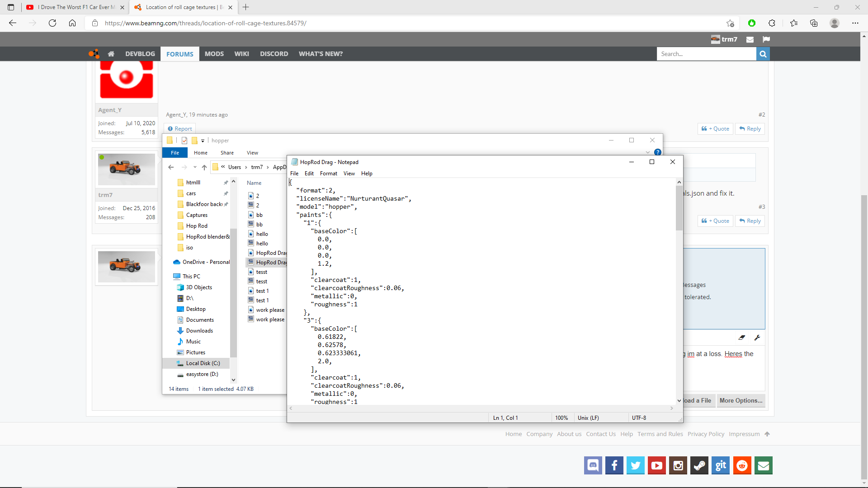Open the Steam social link icon
868x488 pixels.
(x=699, y=465)
